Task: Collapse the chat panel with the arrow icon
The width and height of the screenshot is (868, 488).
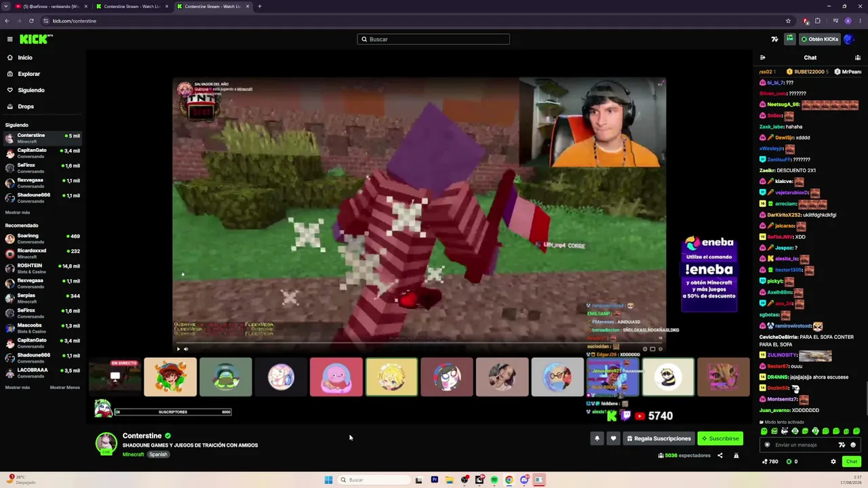Action: (x=762, y=58)
